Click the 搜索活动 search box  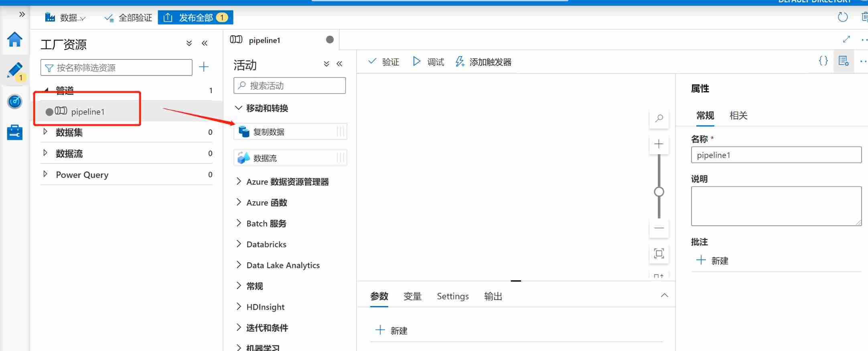pyautogui.click(x=290, y=86)
